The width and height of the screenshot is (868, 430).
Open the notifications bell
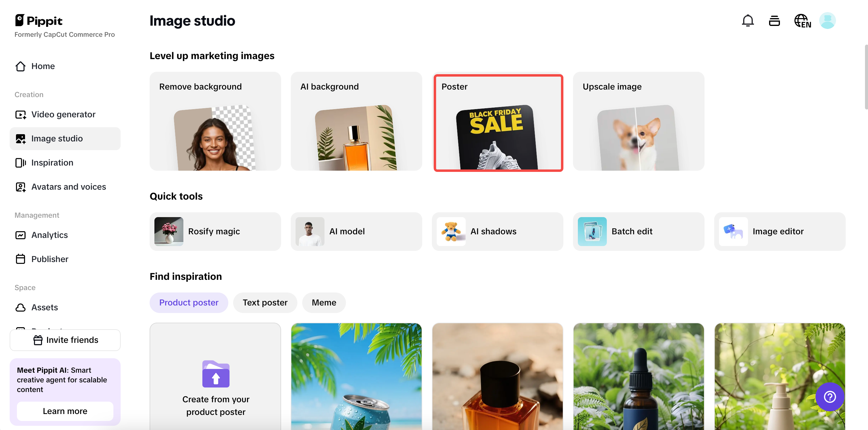click(748, 21)
